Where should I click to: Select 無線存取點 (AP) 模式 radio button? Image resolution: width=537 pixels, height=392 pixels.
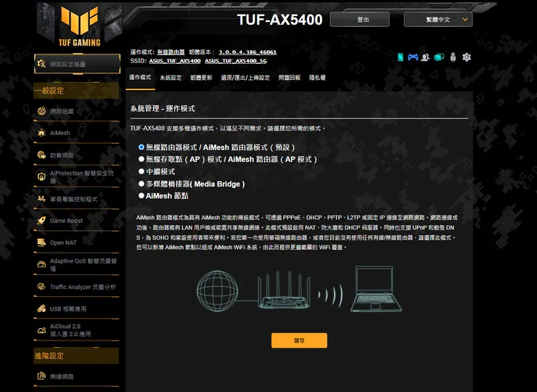pos(141,159)
